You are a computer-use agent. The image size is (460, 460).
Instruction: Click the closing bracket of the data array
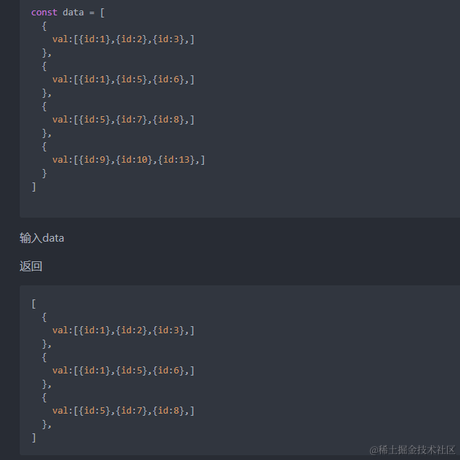coord(34,187)
